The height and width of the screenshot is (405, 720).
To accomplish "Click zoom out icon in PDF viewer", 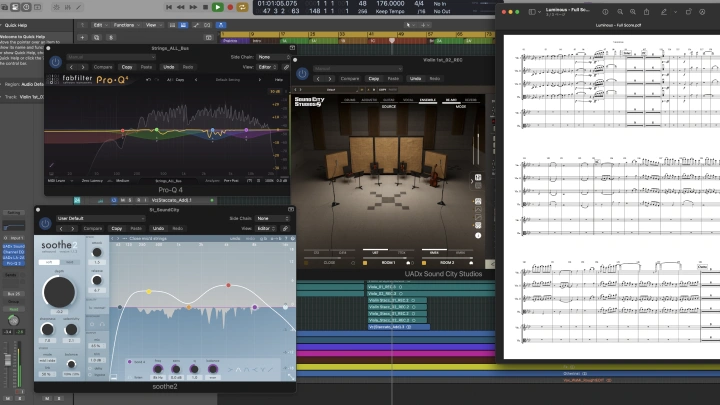I will [x=620, y=12].
